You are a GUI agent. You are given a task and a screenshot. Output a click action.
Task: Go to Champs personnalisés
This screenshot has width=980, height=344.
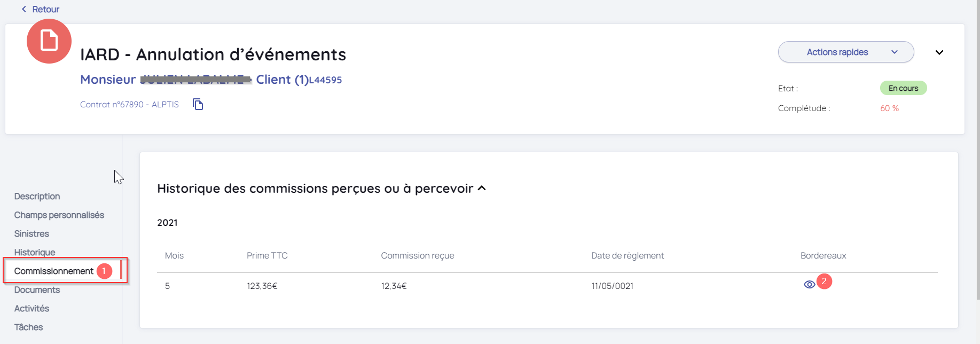click(x=59, y=215)
